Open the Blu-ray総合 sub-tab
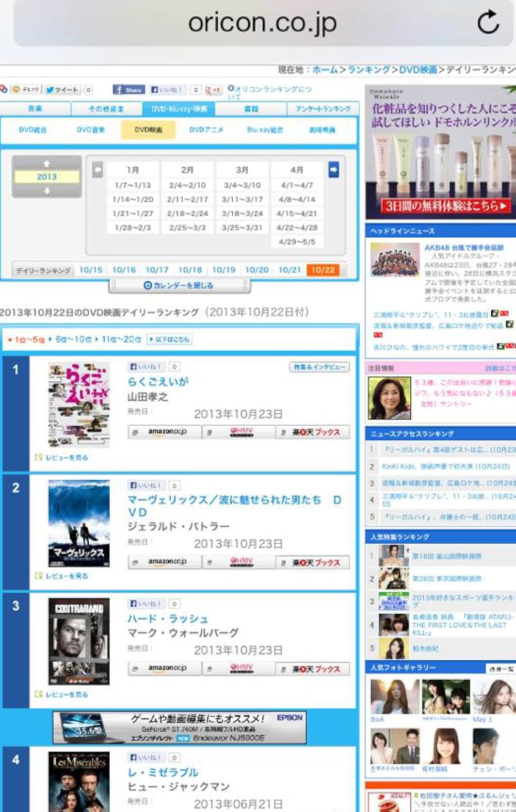Viewport: 516px width, 812px height. click(265, 130)
